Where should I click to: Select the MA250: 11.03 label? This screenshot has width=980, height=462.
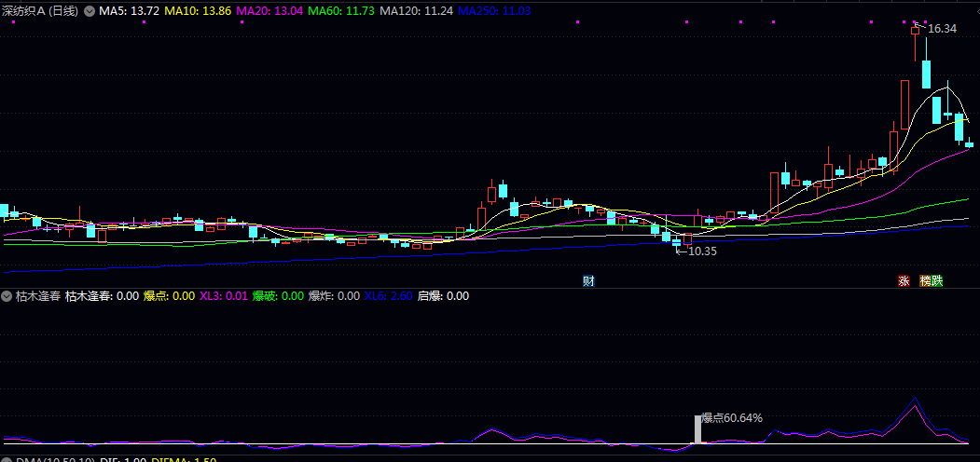[x=494, y=11]
